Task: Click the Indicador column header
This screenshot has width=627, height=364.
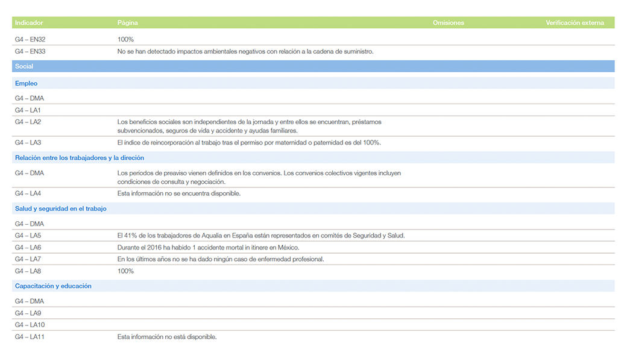Action: [29, 23]
